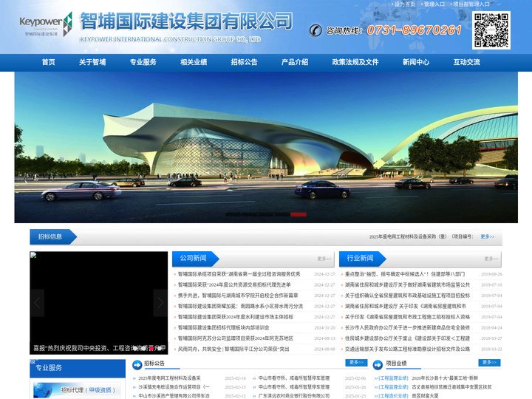Open news 智埔国际阿克苏分公司监理项目荣获2024年阿克苏地区

[236, 338]
